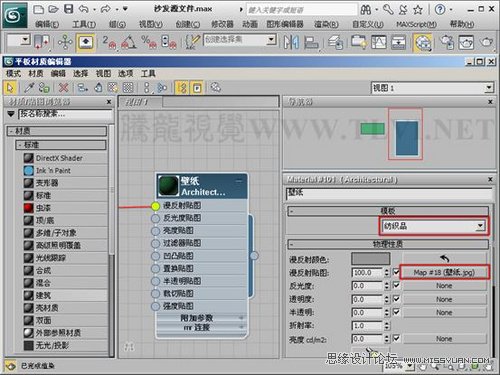Open the 模式 menu in material editor
The image size is (500, 375).
click(x=13, y=73)
